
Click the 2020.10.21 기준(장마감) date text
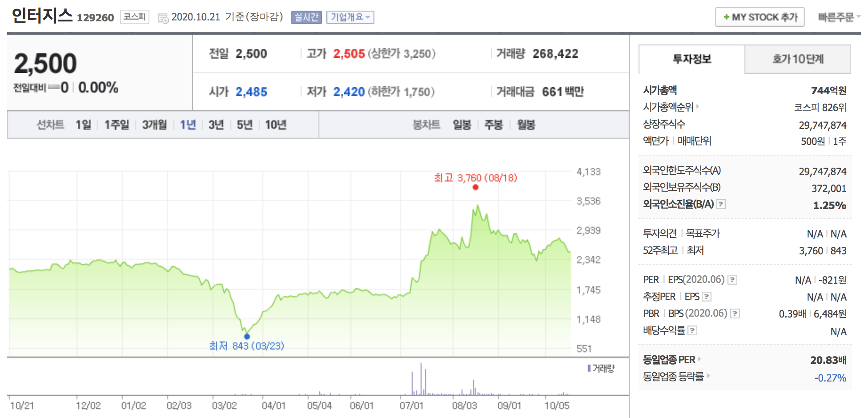coord(227,17)
